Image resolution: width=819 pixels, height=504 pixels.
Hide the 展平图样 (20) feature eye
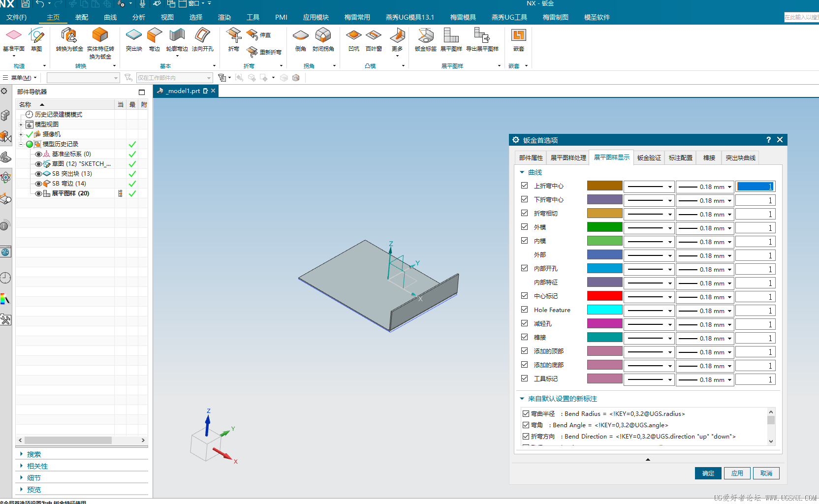(38, 193)
